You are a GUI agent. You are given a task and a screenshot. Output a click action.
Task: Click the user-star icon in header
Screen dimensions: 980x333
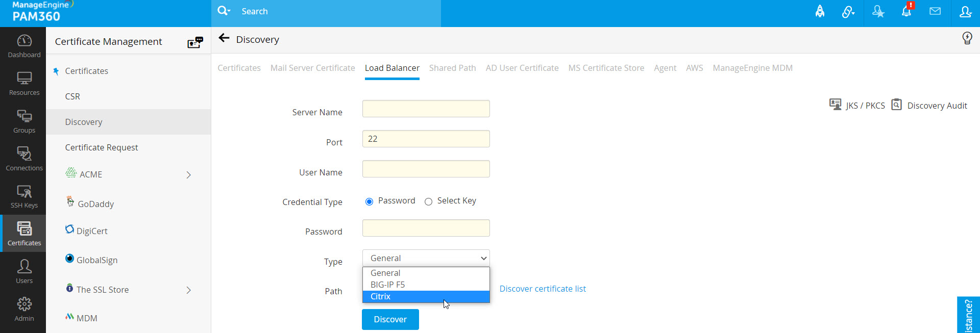click(x=878, y=11)
